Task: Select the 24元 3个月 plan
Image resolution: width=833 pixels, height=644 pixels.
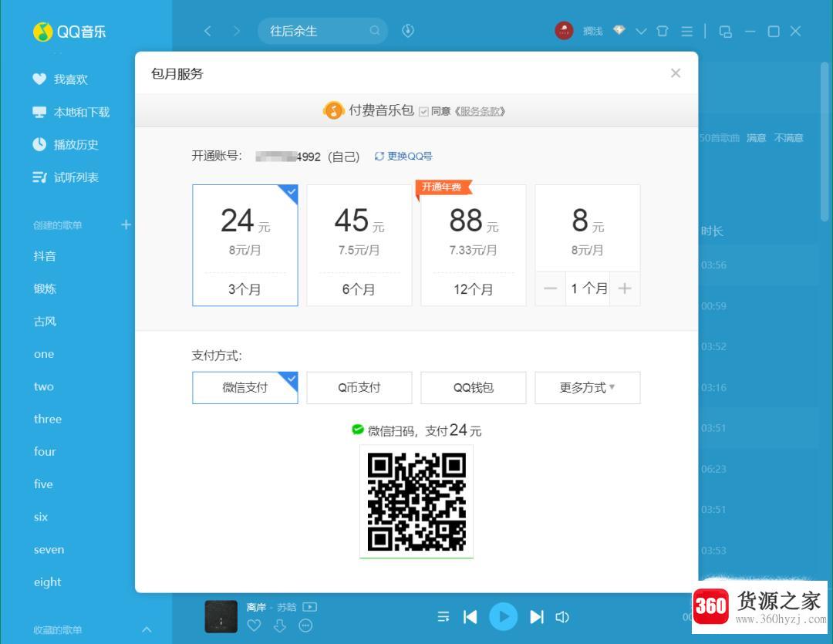Action: tap(245, 245)
